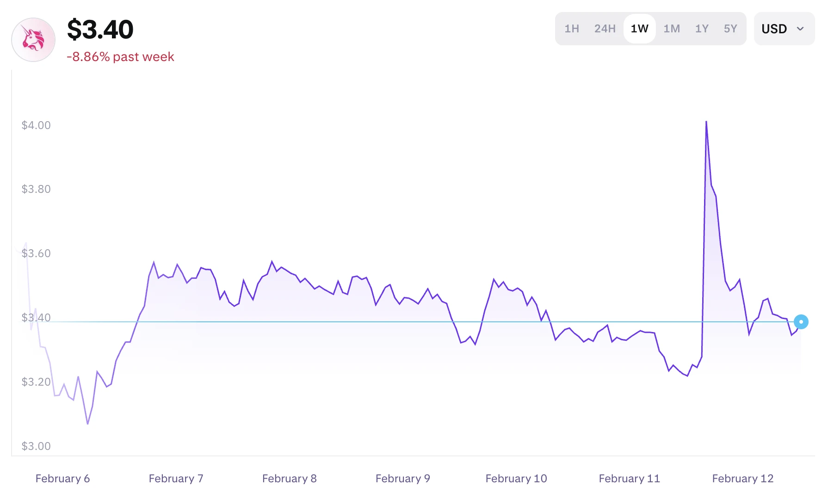Click the blue current-price dot marker
The image size is (828, 504).
pos(801,322)
